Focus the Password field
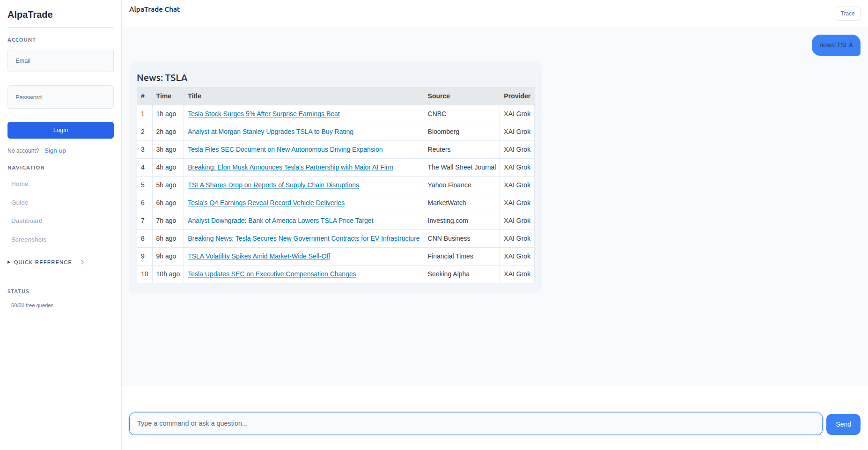868x450 pixels. 60,97
